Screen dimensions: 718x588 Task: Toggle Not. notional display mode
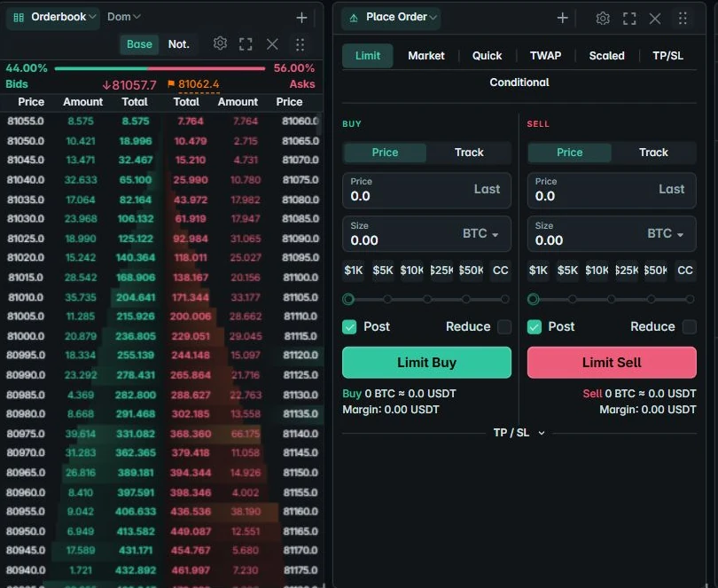tap(178, 44)
